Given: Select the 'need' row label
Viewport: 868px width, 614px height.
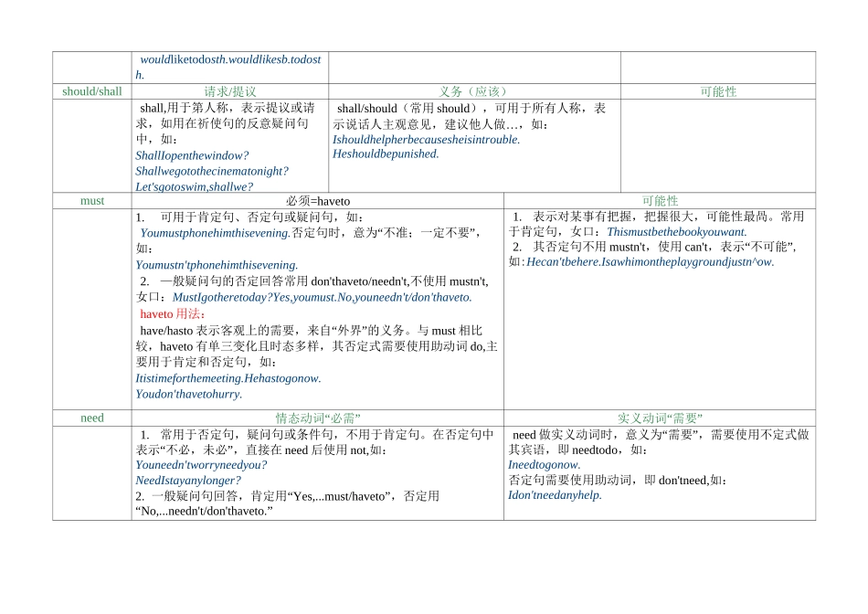Looking at the screenshot, I should [92, 418].
